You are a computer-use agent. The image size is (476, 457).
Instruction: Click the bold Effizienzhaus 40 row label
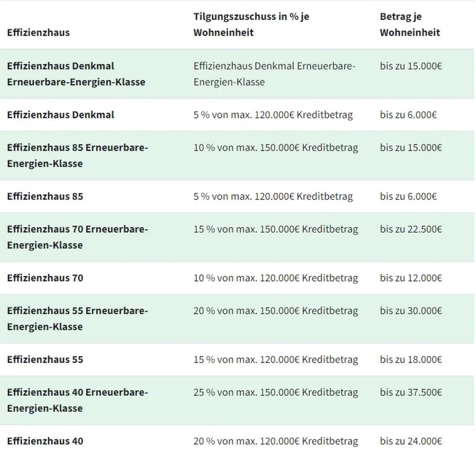coord(45,441)
